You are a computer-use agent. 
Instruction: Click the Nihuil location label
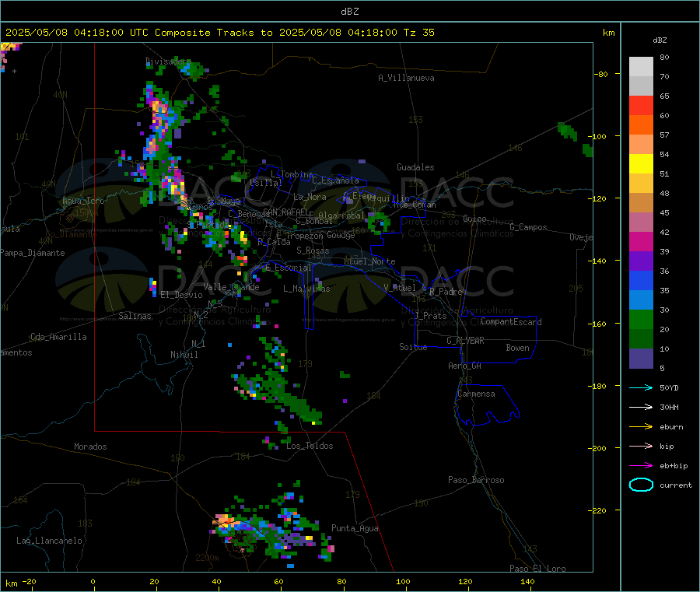(x=184, y=355)
